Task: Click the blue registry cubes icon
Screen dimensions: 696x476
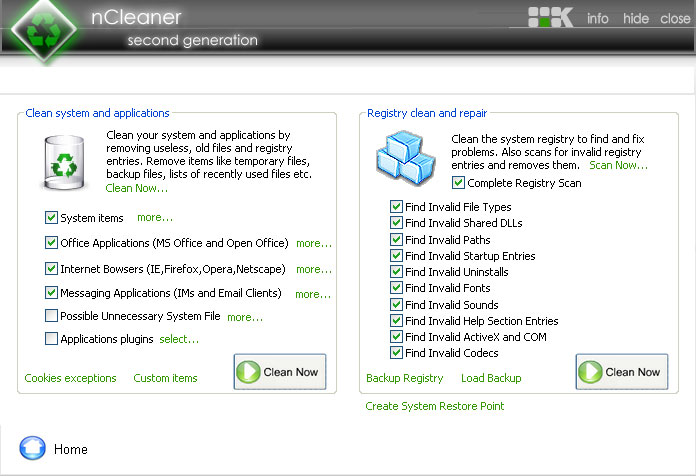Action: click(405, 157)
